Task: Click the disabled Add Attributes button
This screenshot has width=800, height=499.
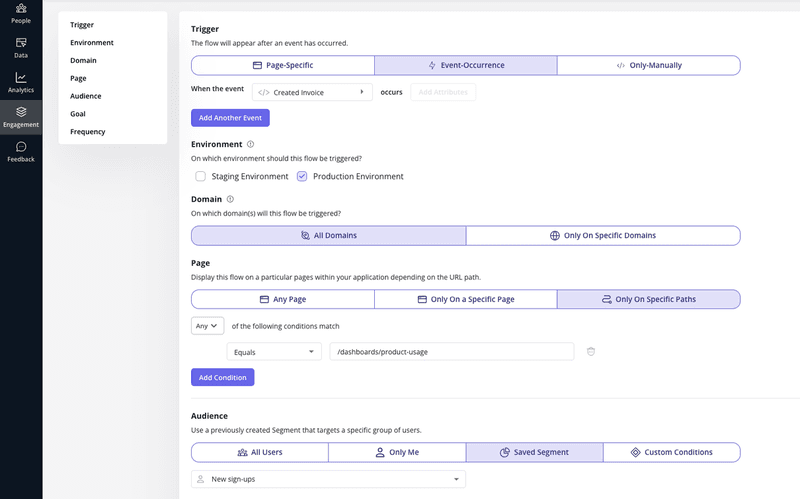Action: click(x=443, y=92)
